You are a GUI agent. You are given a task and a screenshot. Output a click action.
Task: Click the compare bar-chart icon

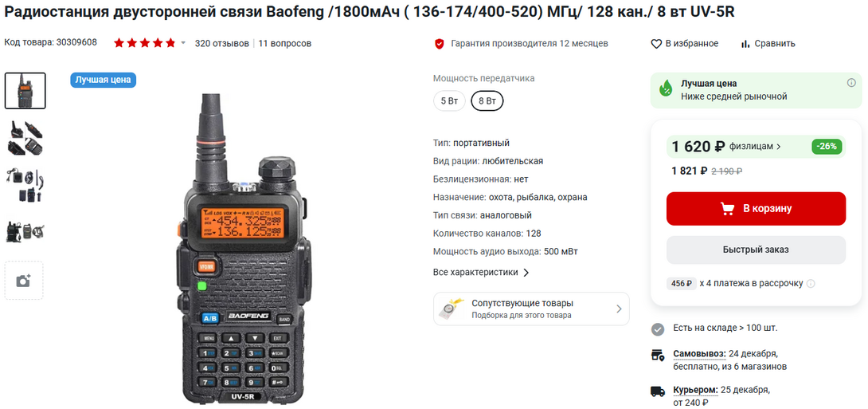click(745, 44)
